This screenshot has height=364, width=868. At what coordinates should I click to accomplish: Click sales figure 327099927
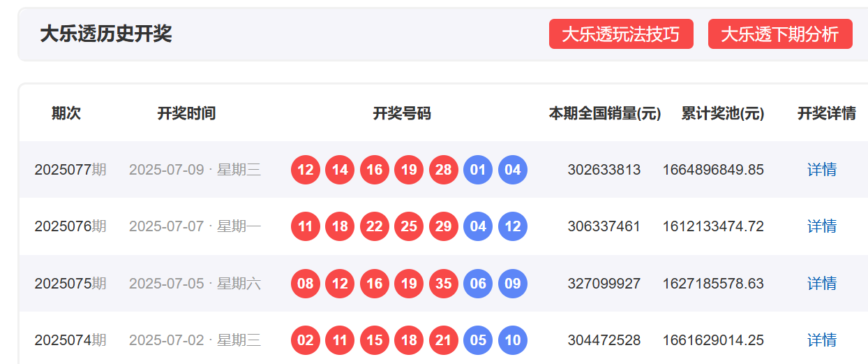[604, 284]
